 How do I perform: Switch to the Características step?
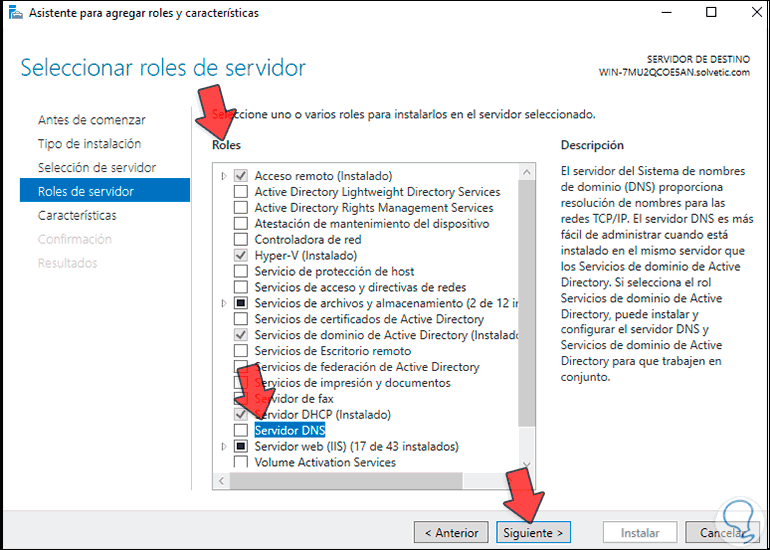pos(77,215)
